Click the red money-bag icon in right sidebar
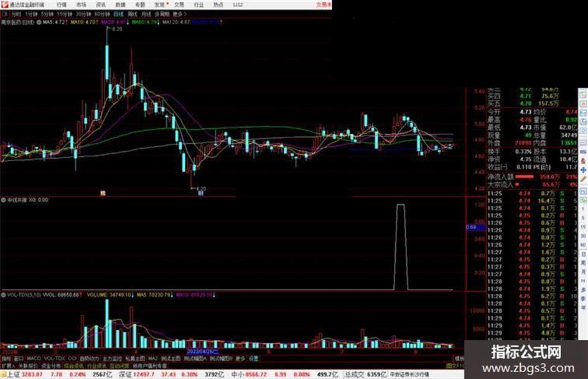 click(583, 161)
